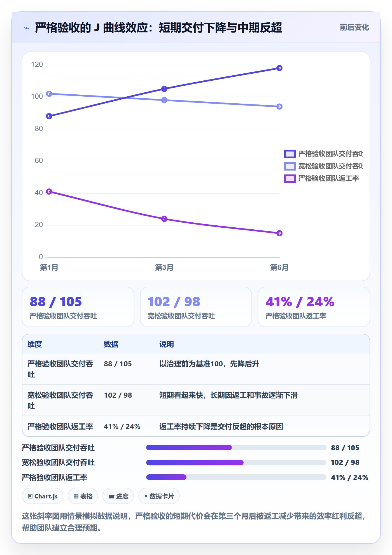Open the 102 / 98 stat card

[196, 307]
